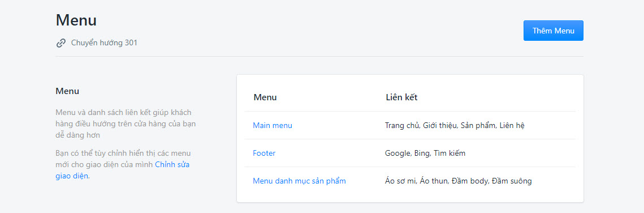This screenshot has width=644, height=213.
Task: Select Đầm suông in product category links
Action: coord(512,181)
